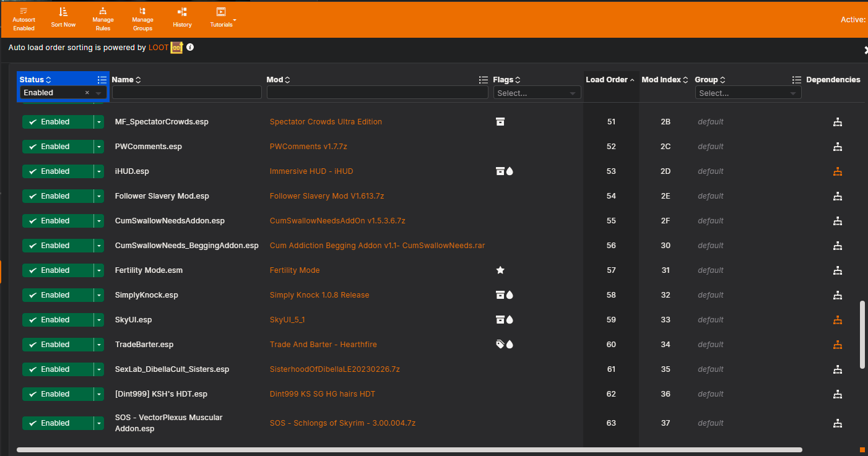Screen dimensions: 868x456
Task: Disable the iHUD.esp plugin
Action: point(58,171)
